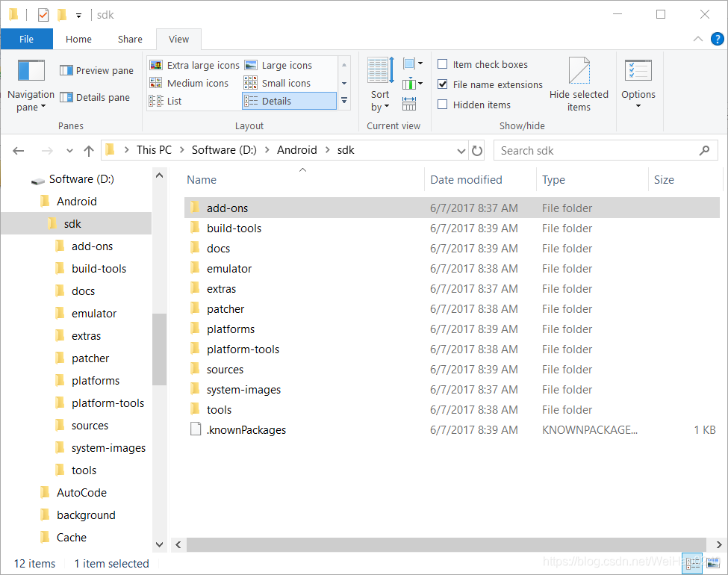728x575 pixels.
Task: Uncheck File name extensions
Action: tap(443, 84)
